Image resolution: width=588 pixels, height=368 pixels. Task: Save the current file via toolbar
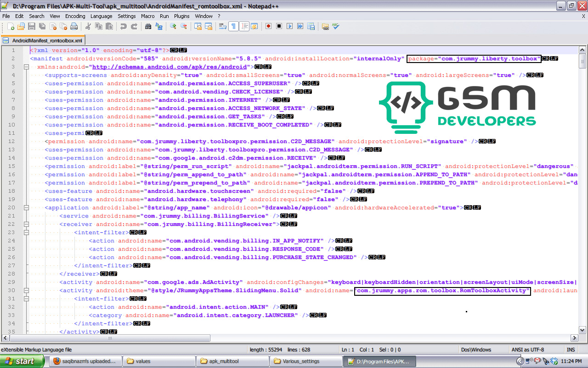[32, 27]
